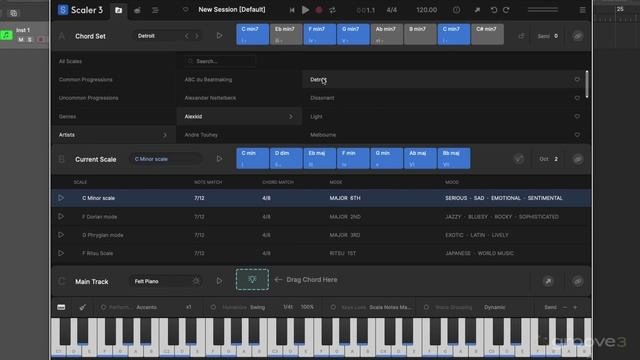Favorite the Melbourne chord set heart

(x=577, y=135)
